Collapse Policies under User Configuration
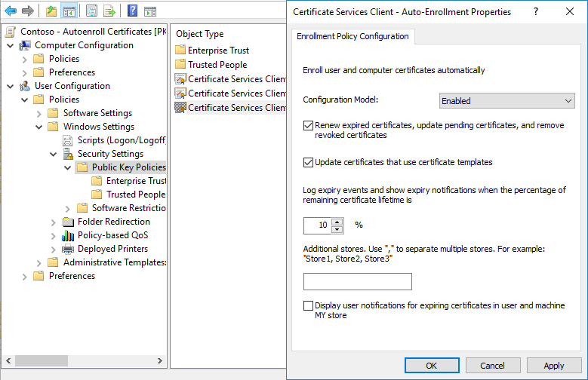This screenshot has width=588, height=380. coord(25,100)
